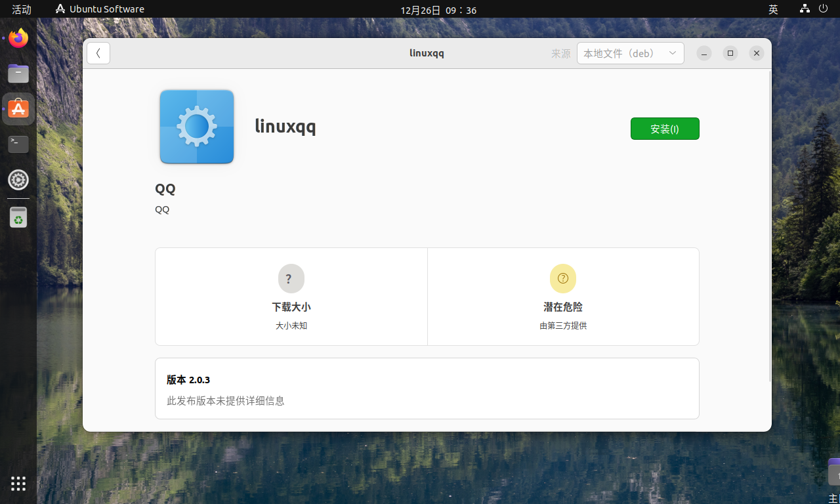Screen dimensions: 840x504
Task: Launch Firefox from the dock
Action: pos(18,39)
